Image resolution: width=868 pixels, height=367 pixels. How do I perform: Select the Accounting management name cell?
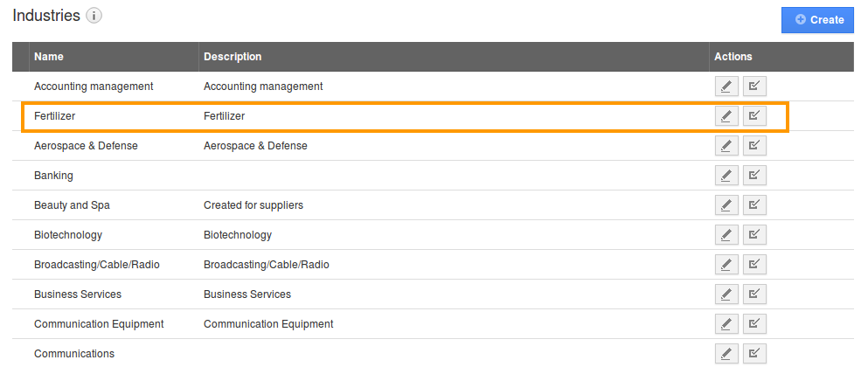(94, 87)
